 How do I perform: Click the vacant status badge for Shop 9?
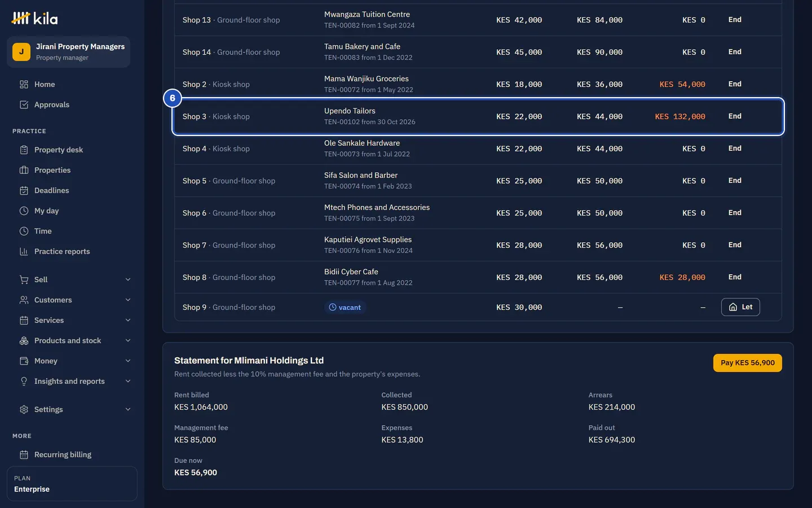[x=345, y=307]
